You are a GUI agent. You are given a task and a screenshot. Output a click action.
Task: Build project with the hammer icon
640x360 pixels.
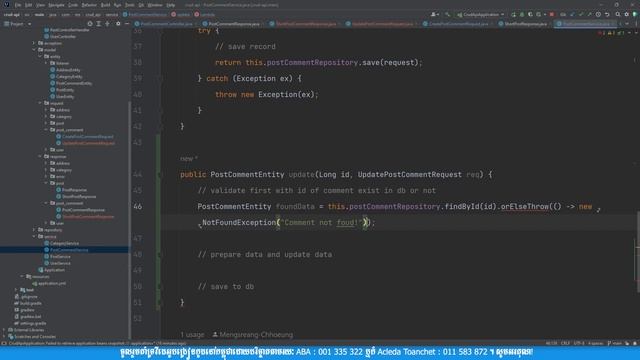(x=448, y=15)
